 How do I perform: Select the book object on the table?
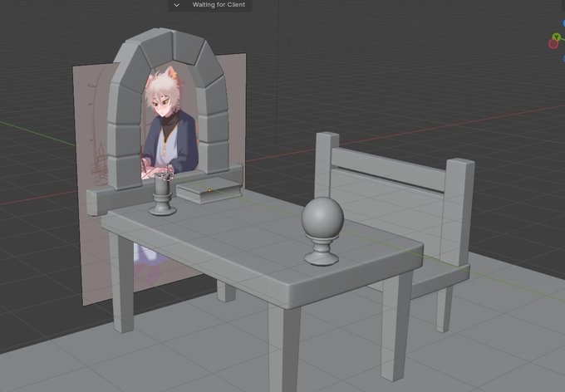209,190
